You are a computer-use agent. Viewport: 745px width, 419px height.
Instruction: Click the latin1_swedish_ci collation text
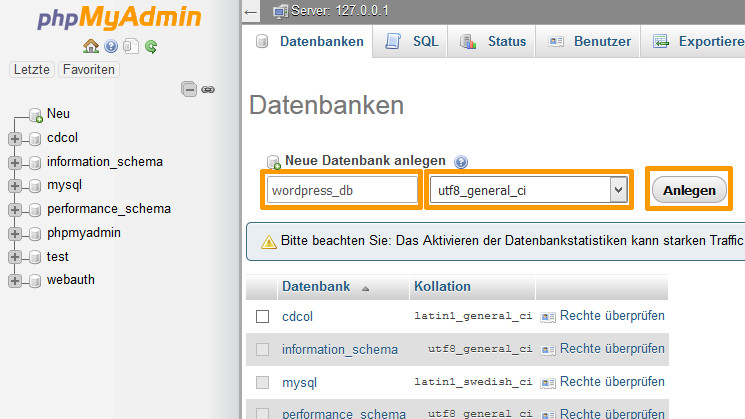tap(473, 382)
